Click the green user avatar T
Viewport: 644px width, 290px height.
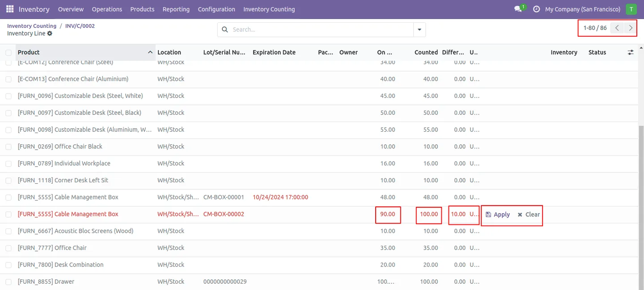tap(631, 9)
